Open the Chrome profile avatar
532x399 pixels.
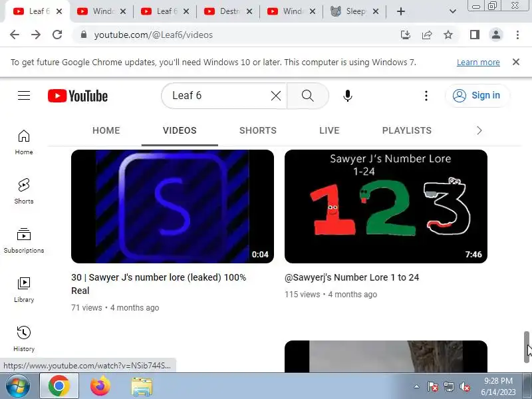495,35
